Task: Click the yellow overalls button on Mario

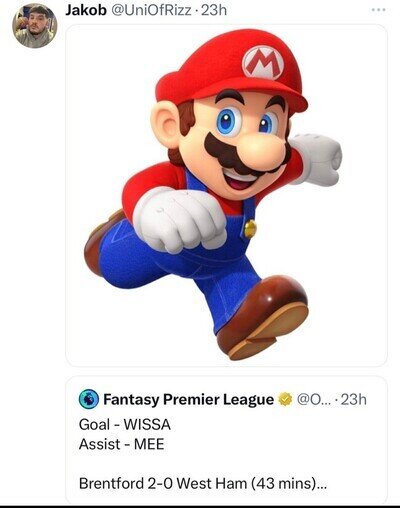Action: click(250, 229)
